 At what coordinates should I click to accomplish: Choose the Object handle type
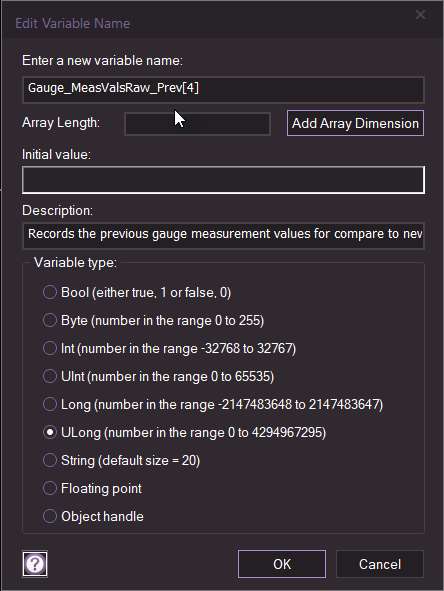pos(50,516)
